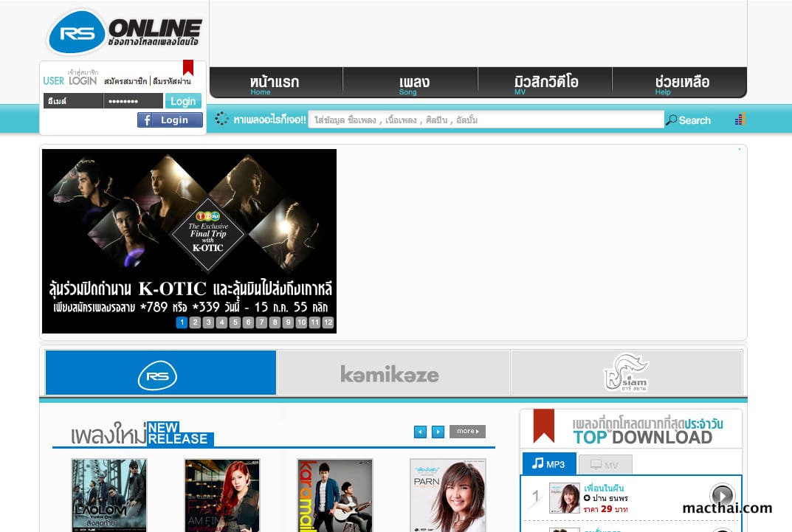Click the email input field
This screenshot has height=532, width=792.
tap(73, 101)
